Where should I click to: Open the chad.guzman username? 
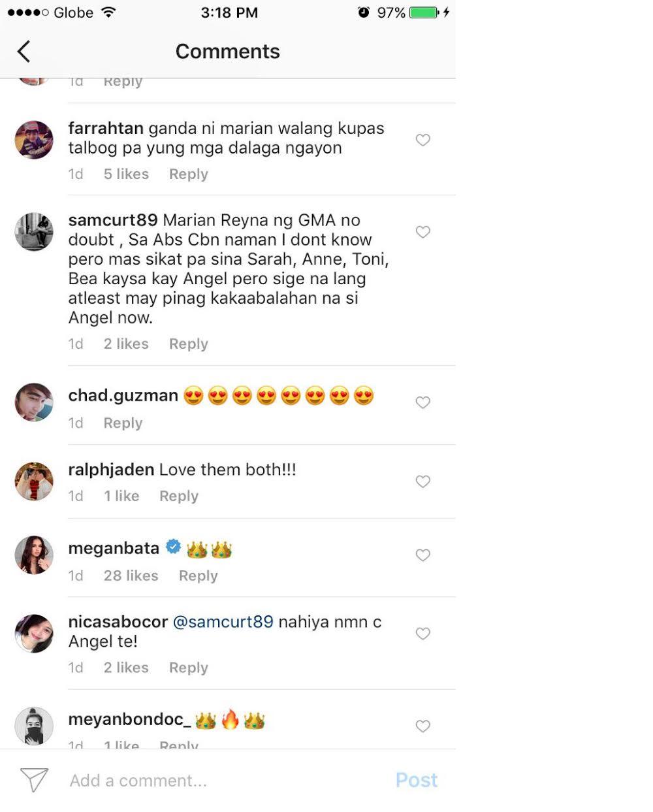coord(123,396)
